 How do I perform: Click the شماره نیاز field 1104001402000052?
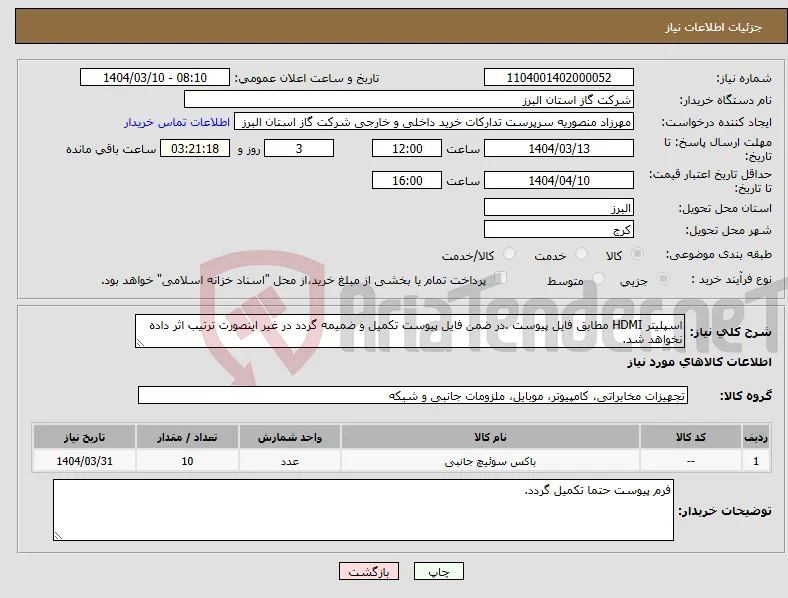click(x=559, y=77)
